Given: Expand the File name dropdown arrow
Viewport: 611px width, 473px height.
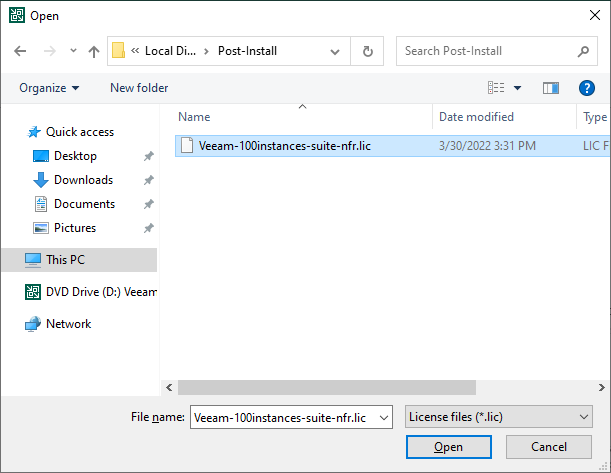Looking at the screenshot, I should click(x=384, y=418).
